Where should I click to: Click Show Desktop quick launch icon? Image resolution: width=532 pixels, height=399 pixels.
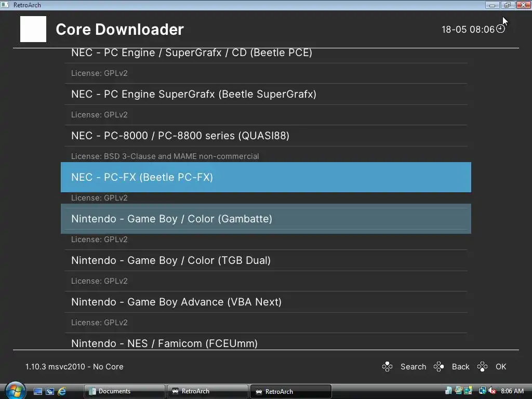pyautogui.click(x=37, y=391)
